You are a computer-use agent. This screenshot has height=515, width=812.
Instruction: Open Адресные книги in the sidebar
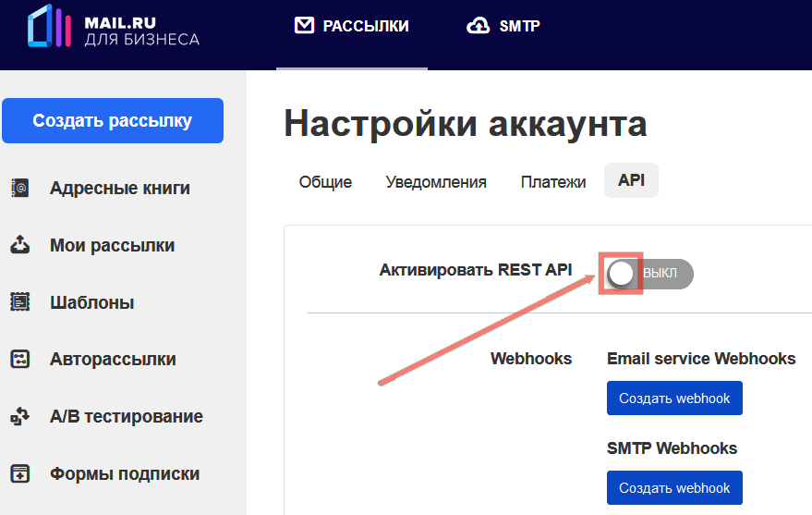coord(119,188)
